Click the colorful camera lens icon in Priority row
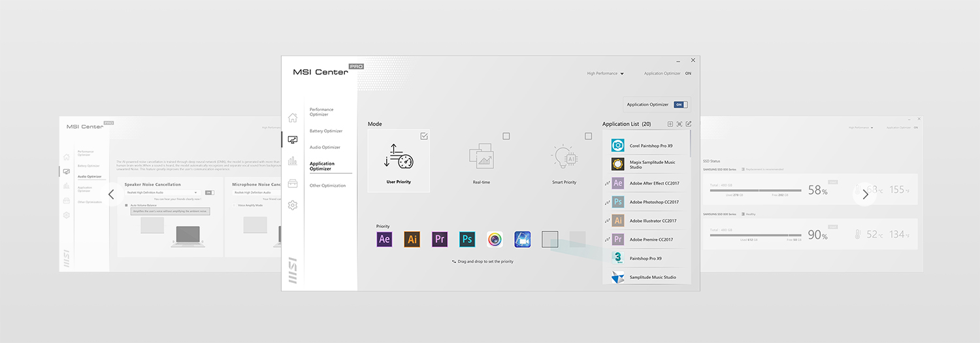Image resolution: width=980 pixels, height=343 pixels. coord(495,239)
